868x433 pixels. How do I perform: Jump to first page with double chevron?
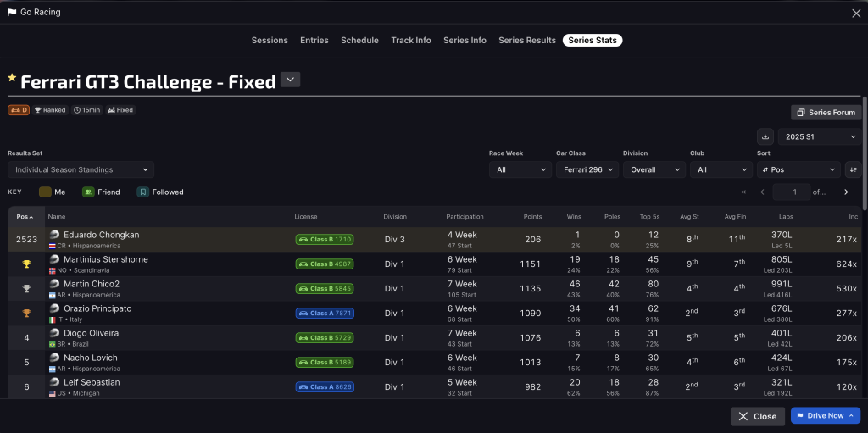pos(744,192)
